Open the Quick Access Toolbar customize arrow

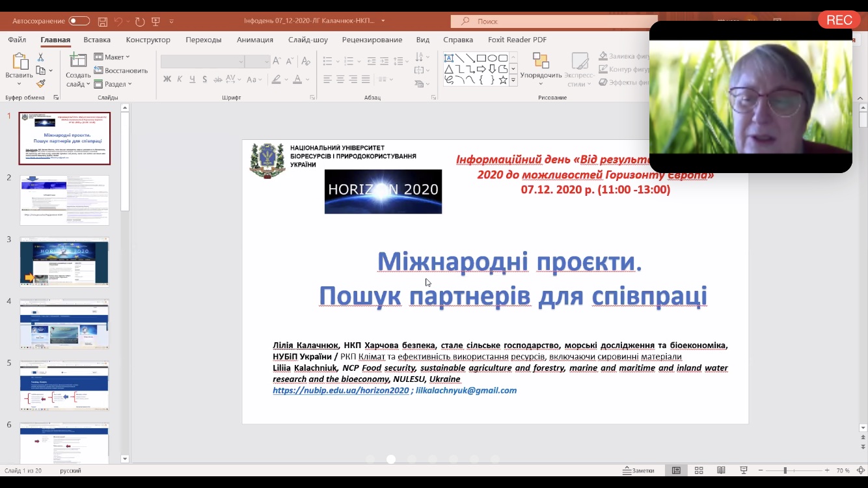pyautogui.click(x=172, y=21)
